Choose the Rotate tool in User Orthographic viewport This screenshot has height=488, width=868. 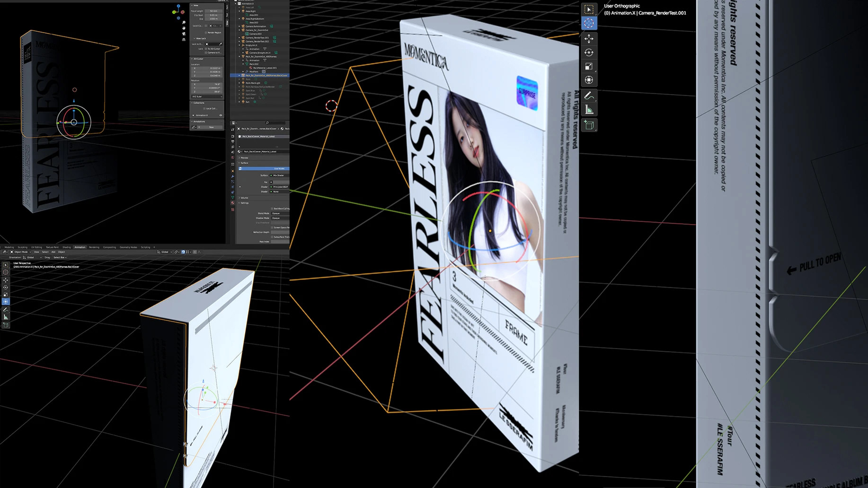[589, 52]
